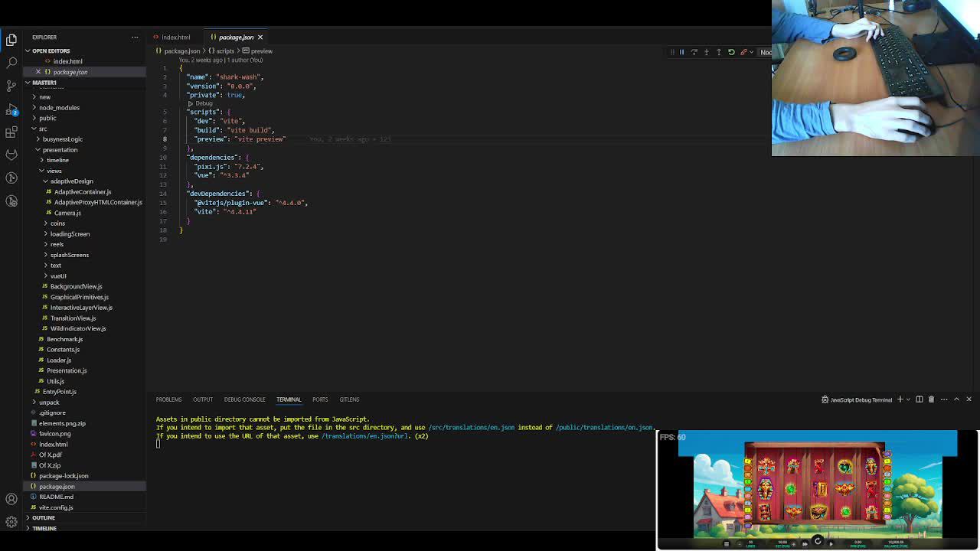Open the Search view in the activity bar

coord(11,62)
